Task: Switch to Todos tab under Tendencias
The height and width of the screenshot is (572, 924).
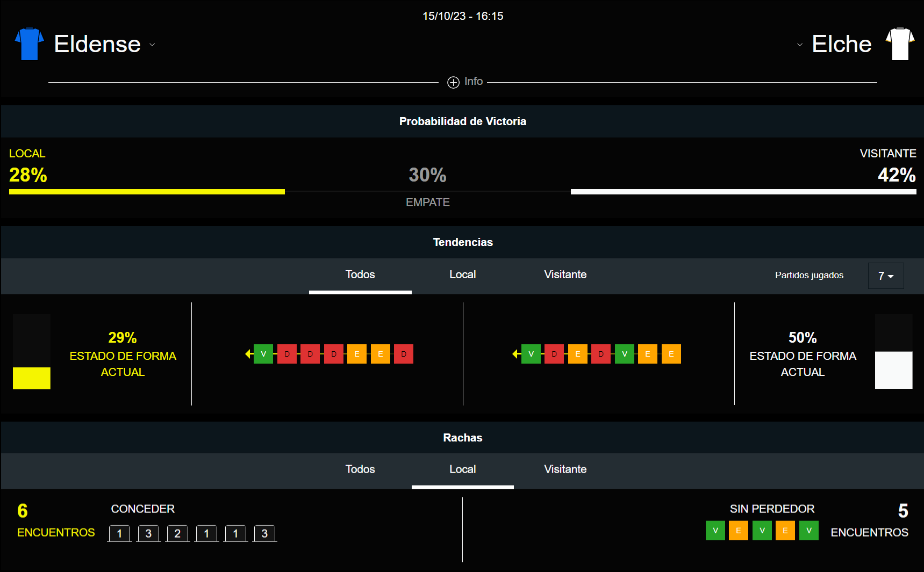Action: (360, 274)
